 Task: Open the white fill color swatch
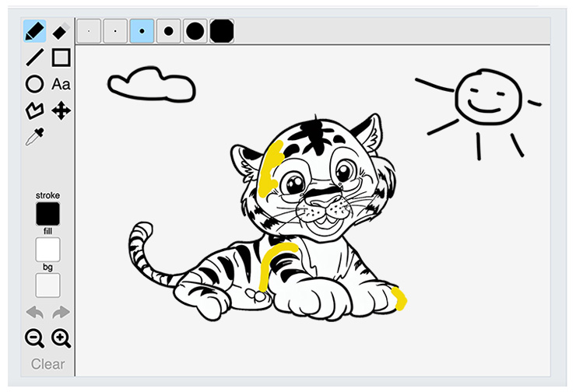click(47, 250)
